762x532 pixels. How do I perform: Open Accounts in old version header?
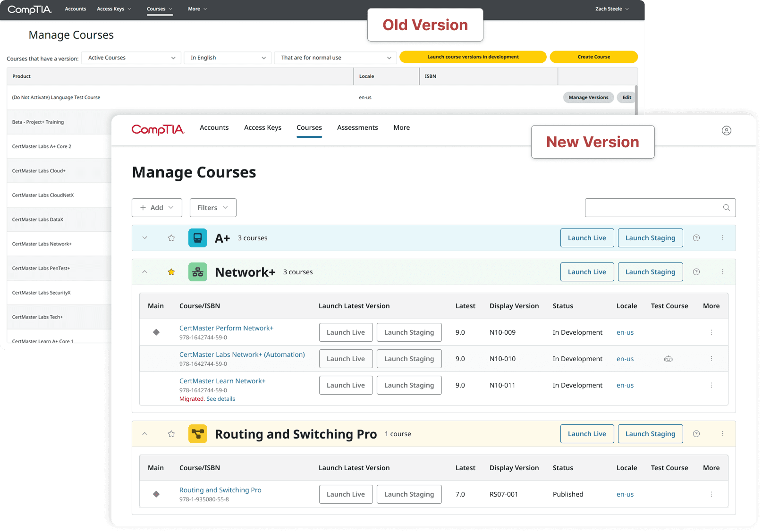76,9
